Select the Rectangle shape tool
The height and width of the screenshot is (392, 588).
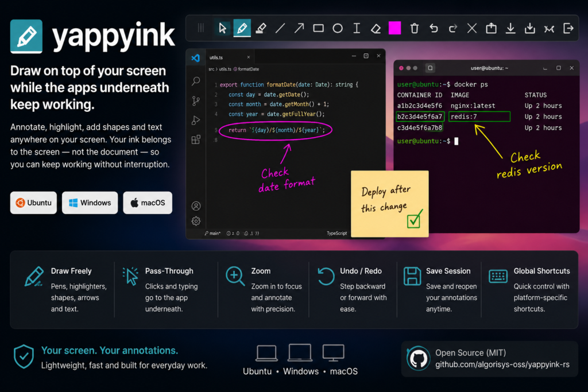pyautogui.click(x=318, y=28)
